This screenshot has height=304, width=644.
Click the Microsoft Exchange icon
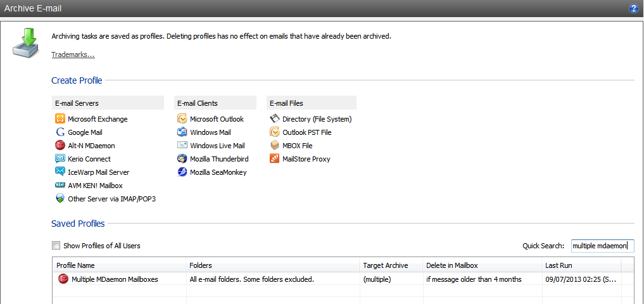(60, 118)
